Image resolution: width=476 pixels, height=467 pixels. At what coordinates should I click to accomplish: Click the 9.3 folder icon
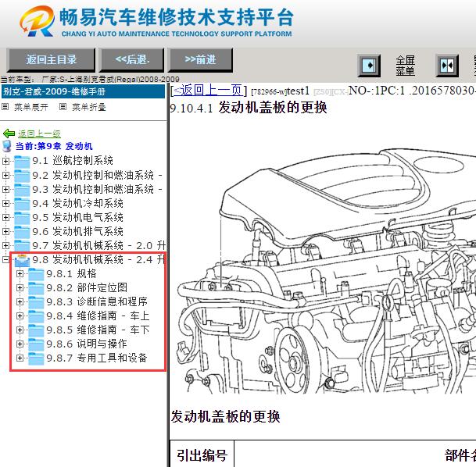click(x=22, y=189)
